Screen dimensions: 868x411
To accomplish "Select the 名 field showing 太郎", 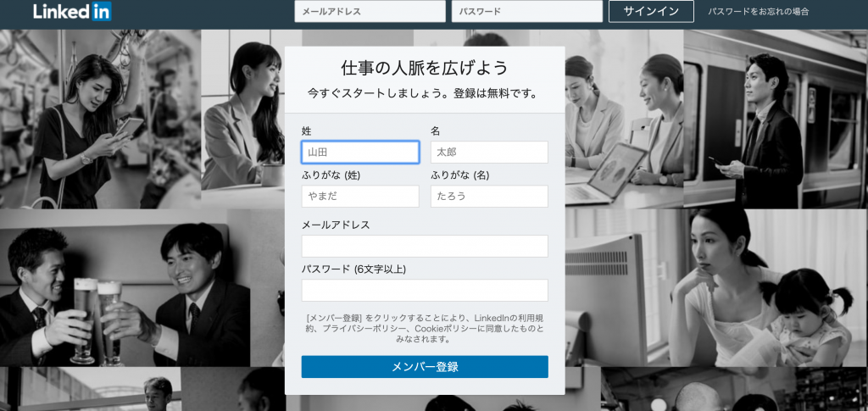I will tap(489, 153).
